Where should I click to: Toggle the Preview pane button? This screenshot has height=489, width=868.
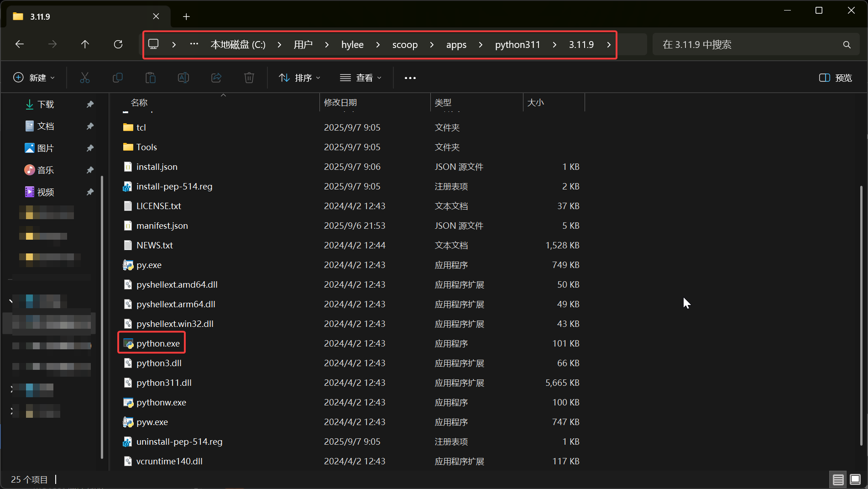[x=836, y=78]
